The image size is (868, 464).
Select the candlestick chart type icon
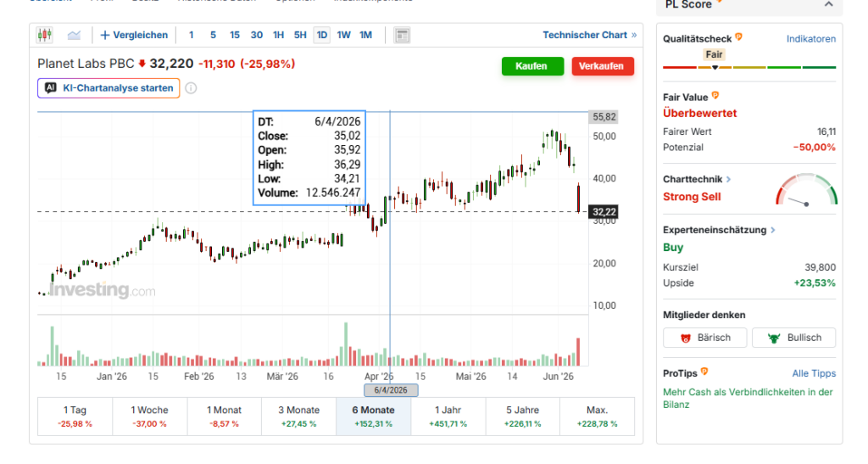pos(45,35)
